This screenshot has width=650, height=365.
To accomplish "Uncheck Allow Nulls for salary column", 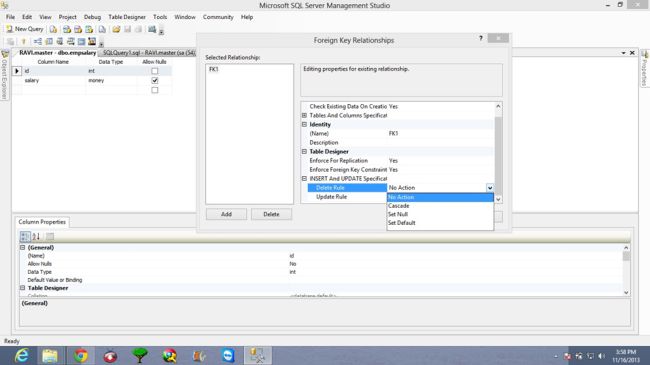I will pos(155,80).
